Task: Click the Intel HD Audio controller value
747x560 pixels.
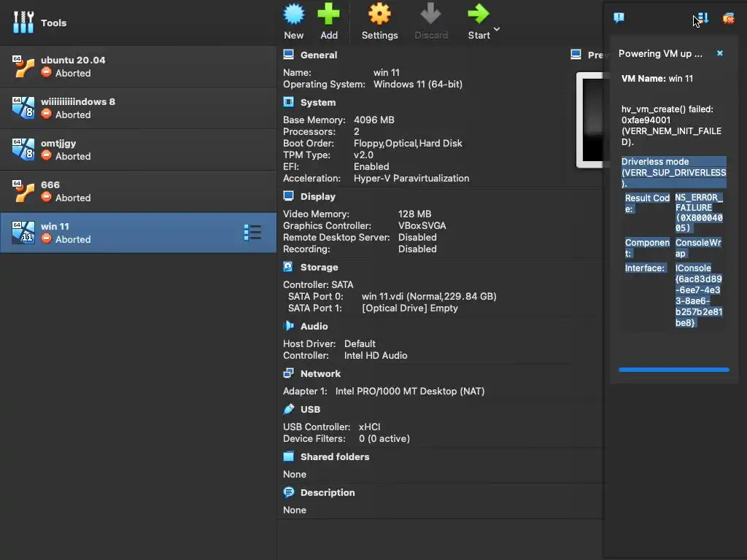Action: pyautogui.click(x=376, y=355)
